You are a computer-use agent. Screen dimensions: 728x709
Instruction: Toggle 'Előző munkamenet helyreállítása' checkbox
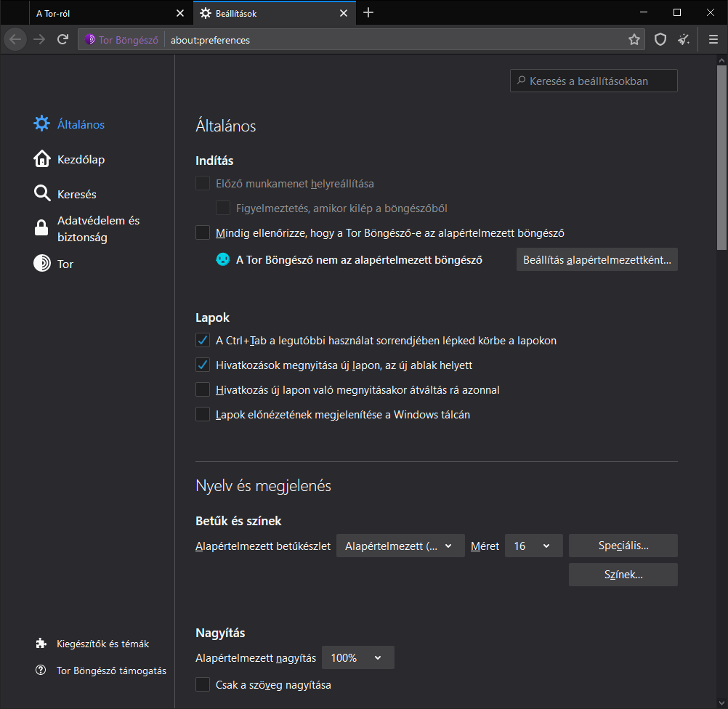pos(203,183)
